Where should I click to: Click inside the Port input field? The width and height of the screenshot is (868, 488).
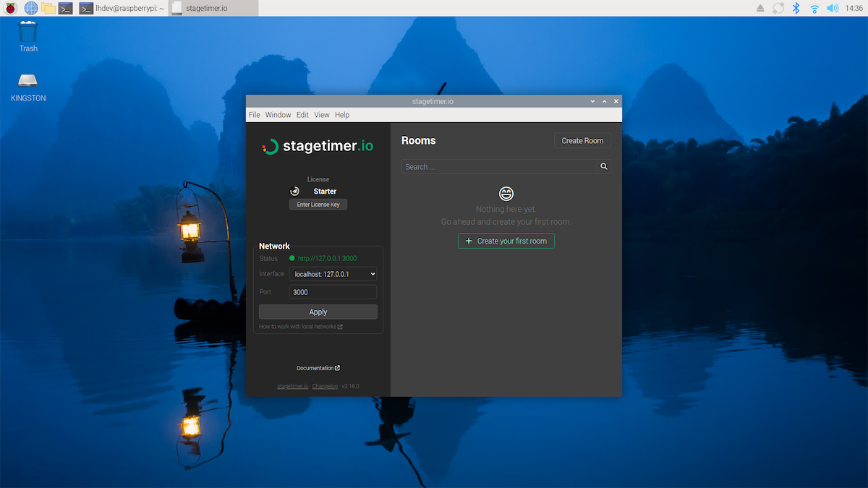tap(333, 291)
